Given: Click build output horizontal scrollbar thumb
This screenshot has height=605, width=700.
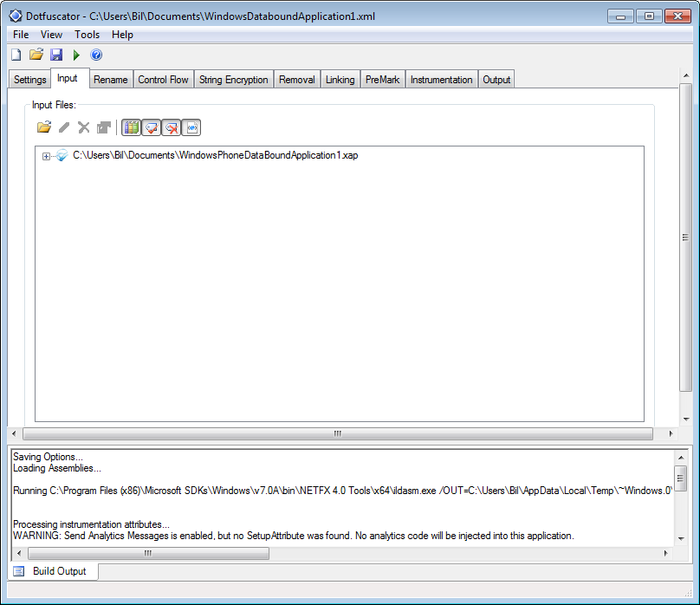Looking at the screenshot, I should point(149,553).
